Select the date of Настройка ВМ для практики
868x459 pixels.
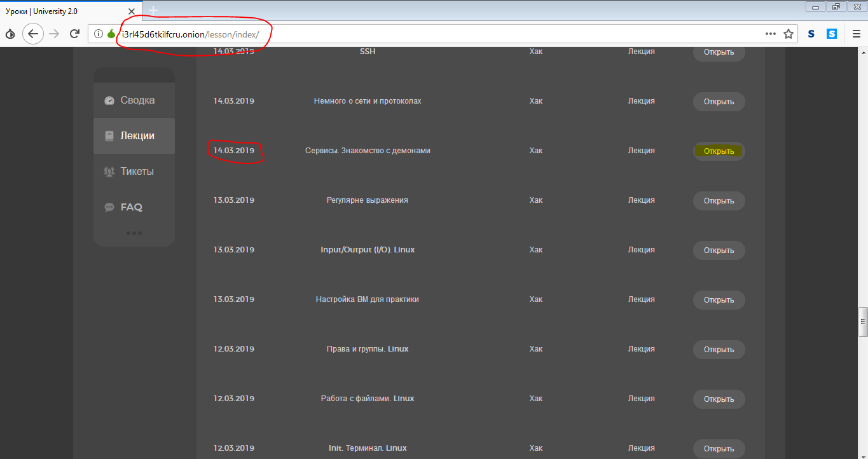click(x=234, y=299)
